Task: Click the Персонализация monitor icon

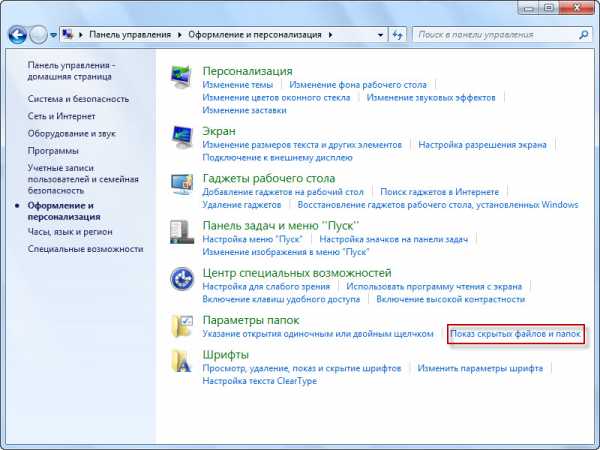Action: click(181, 77)
